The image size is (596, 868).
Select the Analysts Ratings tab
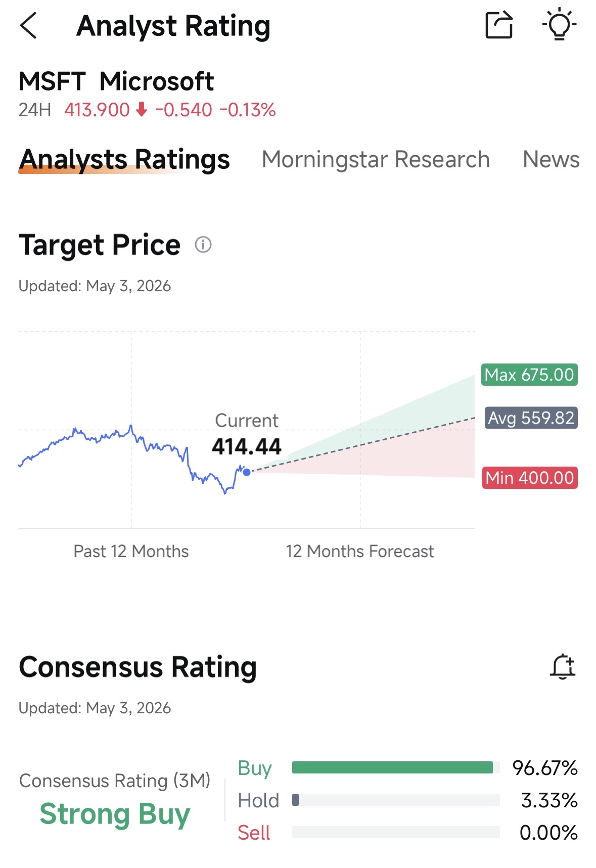point(124,159)
